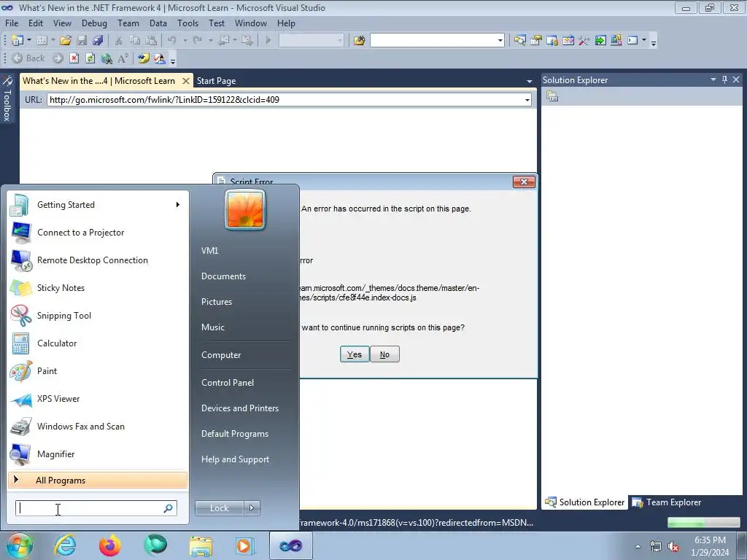Click the web browser Forward arrow icon
The width and height of the screenshot is (747, 560).
coord(58,58)
